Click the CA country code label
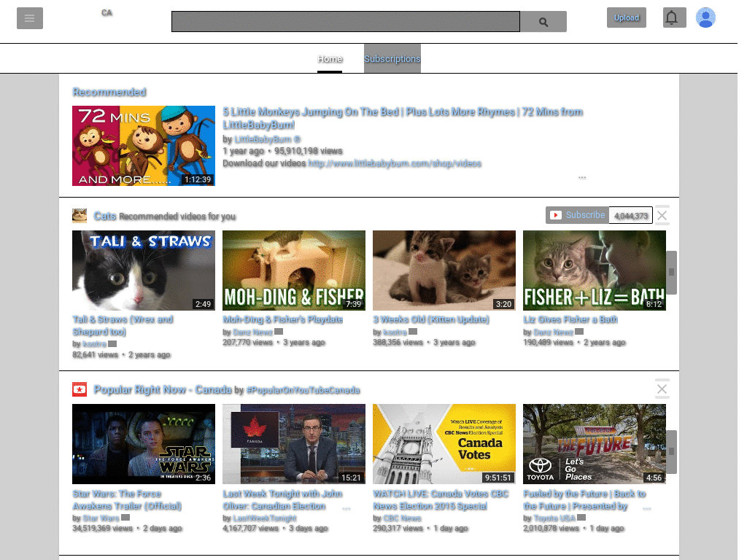 pos(107,13)
